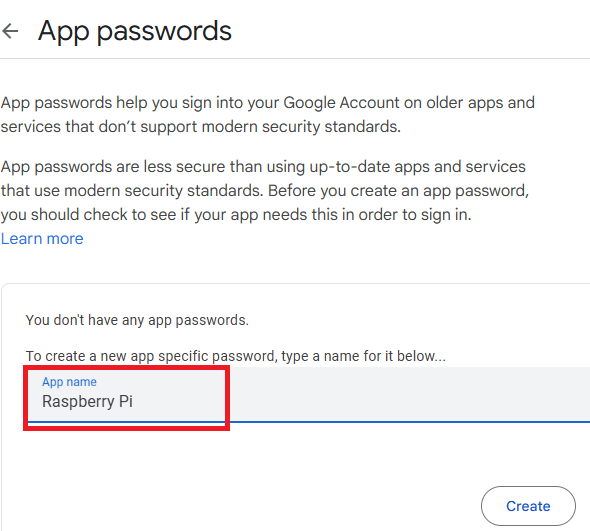Click the floating App name label
Image resolution: width=590 pixels, height=531 pixels.
69,382
